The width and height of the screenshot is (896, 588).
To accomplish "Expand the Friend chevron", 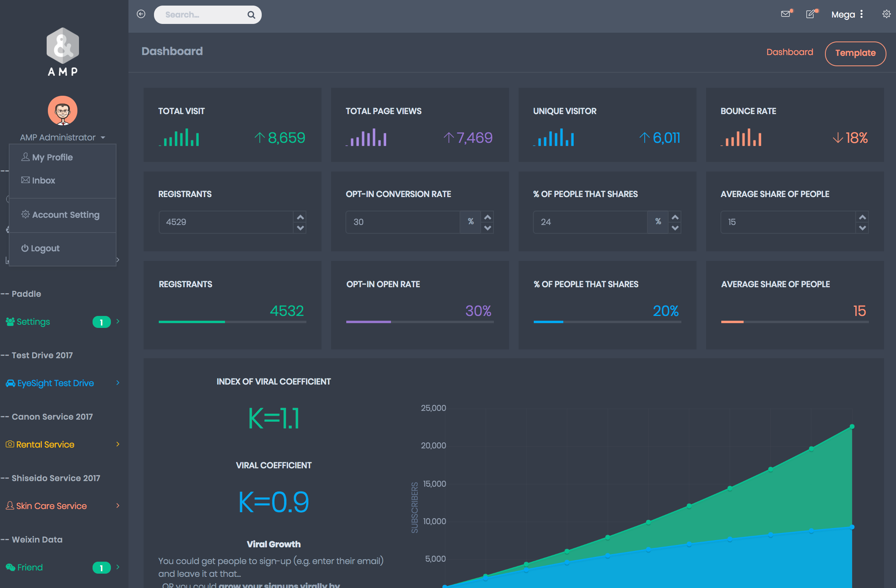I will coord(118,567).
